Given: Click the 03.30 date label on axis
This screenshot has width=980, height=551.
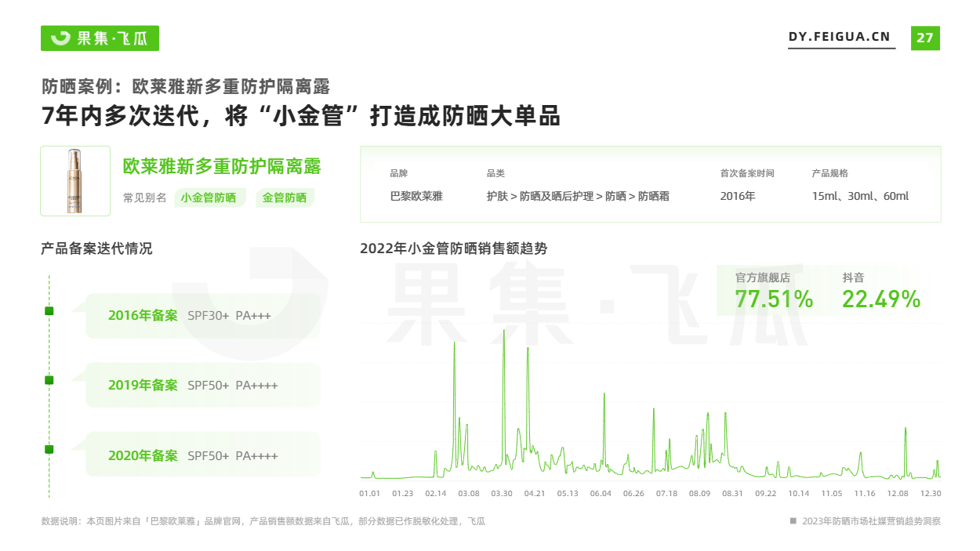Looking at the screenshot, I should coord(502,493).
